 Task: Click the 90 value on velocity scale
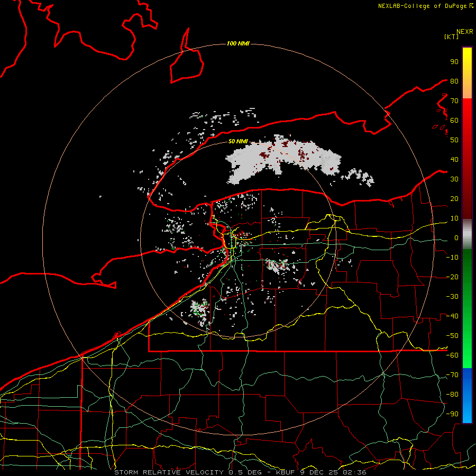pyautogui.click(x=454, y=62)
